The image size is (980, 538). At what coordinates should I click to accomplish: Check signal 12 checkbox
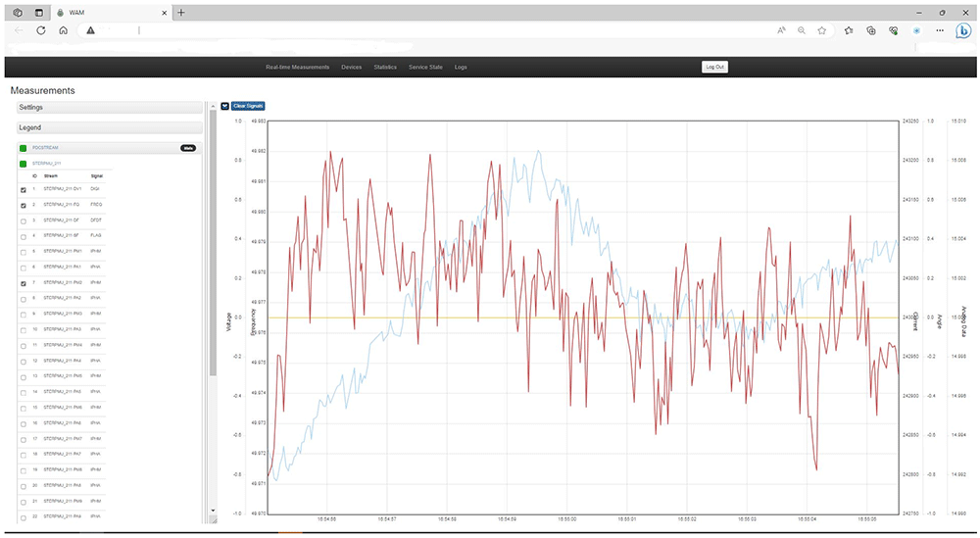(x=24, y=362)
